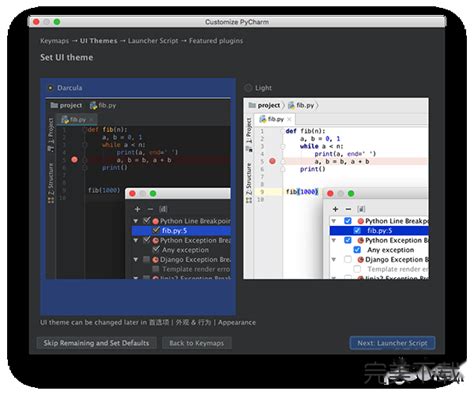Open Structure side tab in Light preview

point(249,183)
